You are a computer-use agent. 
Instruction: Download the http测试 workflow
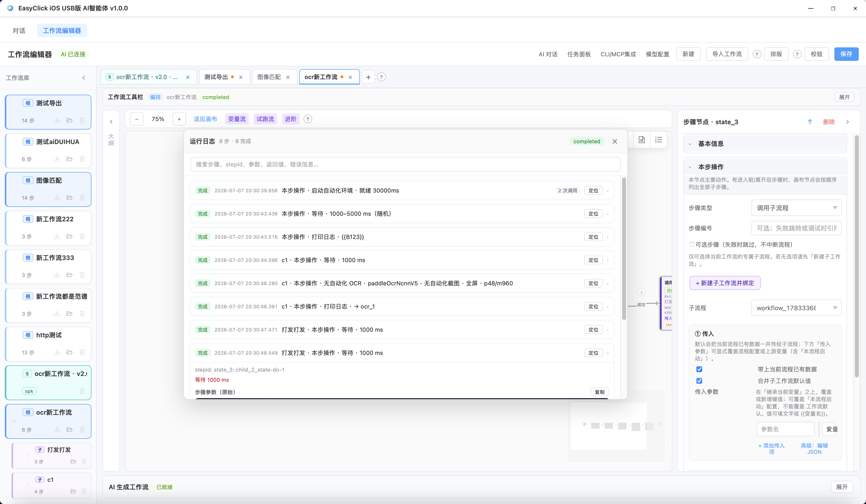pyautogui.click(x=57, y=352)
